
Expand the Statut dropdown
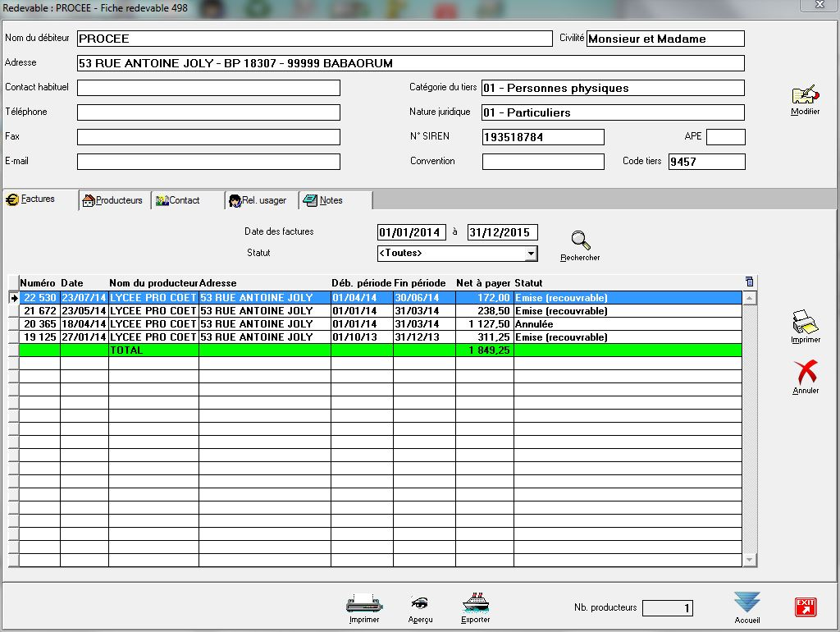tap(531, 254)
